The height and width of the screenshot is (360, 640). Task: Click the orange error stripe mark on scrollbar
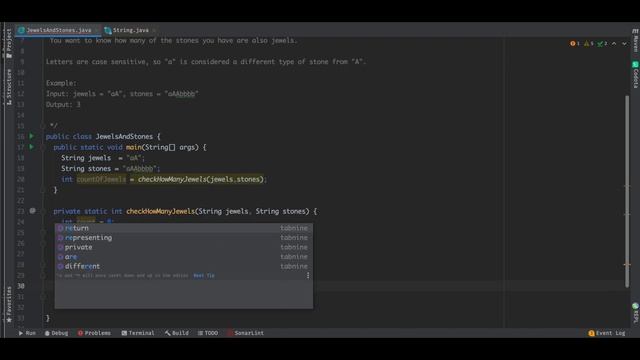pos(627,264)
